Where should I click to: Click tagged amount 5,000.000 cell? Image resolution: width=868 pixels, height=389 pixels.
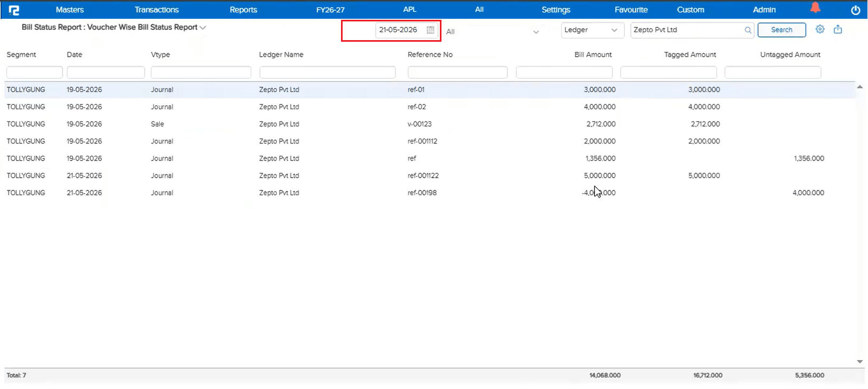(704, 176)
